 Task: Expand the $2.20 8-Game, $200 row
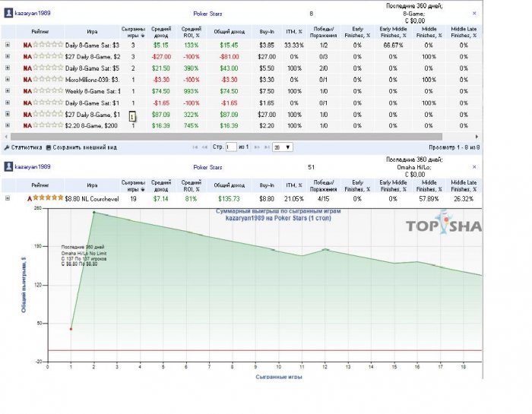(x=8, y=125)
